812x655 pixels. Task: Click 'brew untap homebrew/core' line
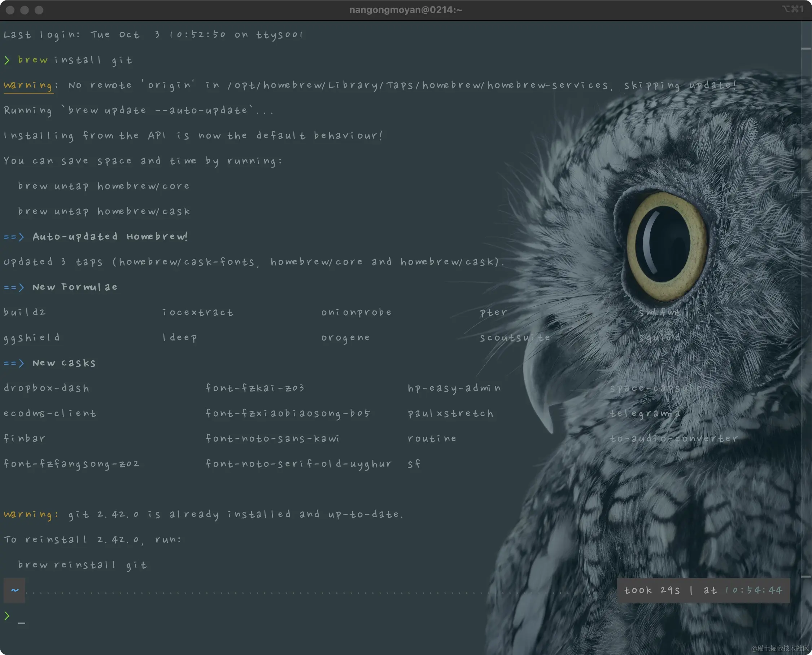(x=104, y=186)
